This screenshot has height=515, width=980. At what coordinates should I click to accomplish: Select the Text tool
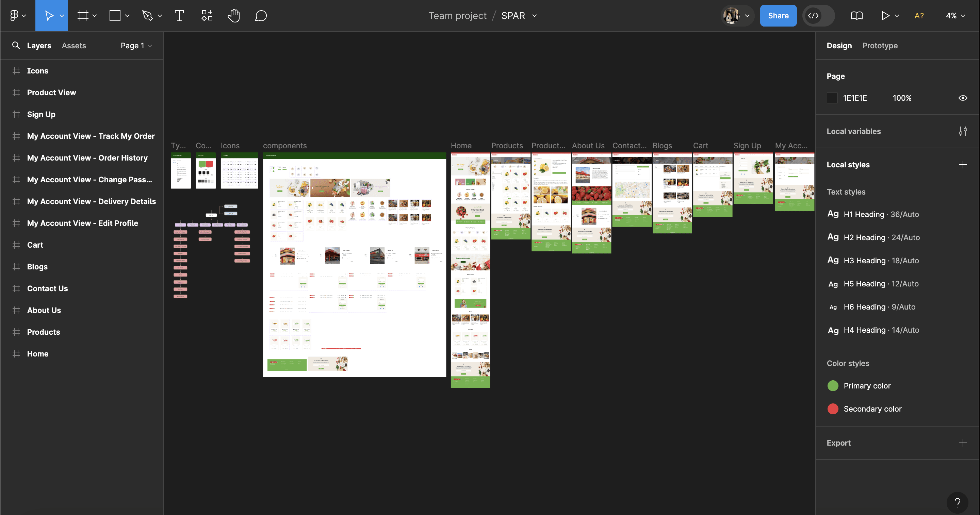(179, 16)
